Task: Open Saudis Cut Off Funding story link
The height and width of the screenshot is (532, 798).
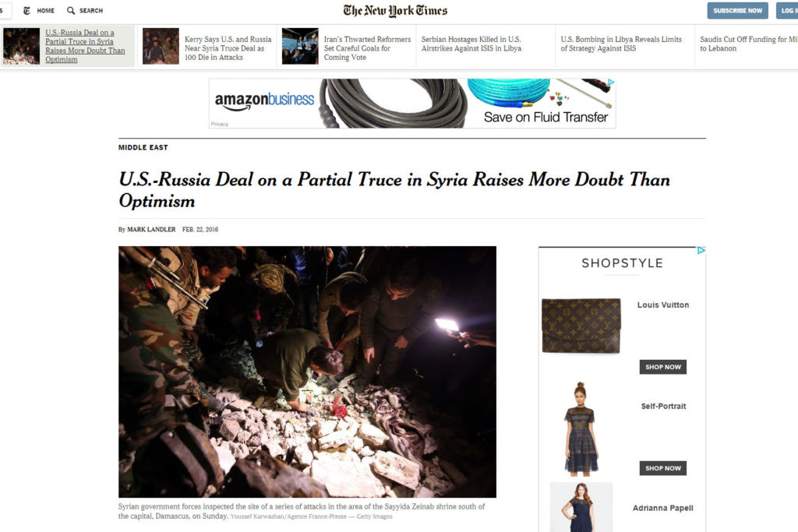Action: pos(748,44)
